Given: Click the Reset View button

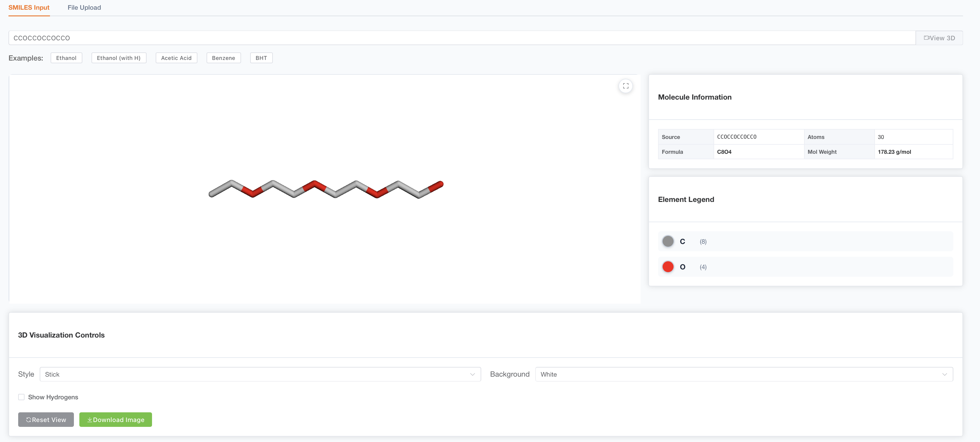Looking at the screenshot, I should pos(46,420).
